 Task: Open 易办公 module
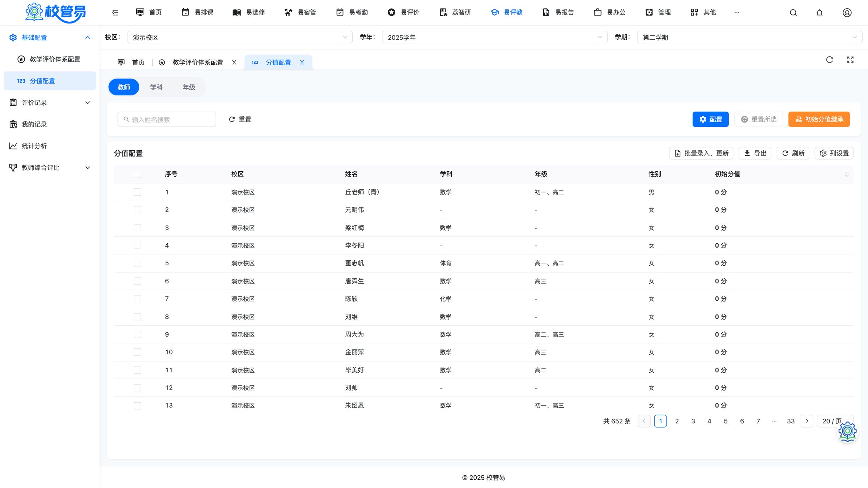[610, 12]
